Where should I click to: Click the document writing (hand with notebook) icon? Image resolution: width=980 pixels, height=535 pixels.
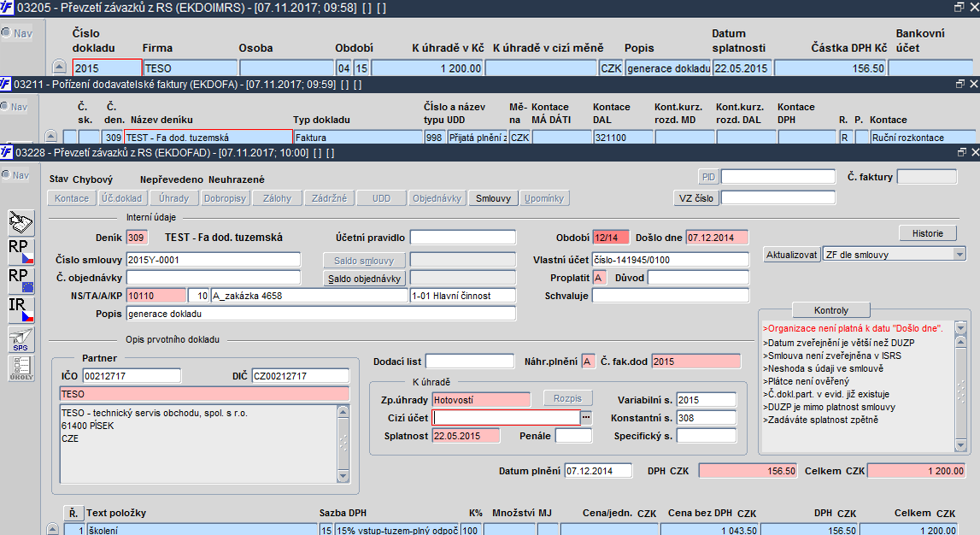tap(21, 222)
